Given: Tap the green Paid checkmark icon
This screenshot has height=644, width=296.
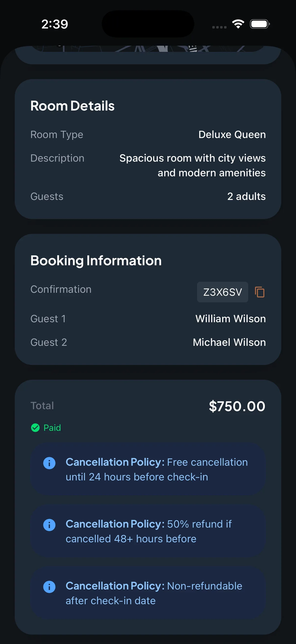Looking at the screenshot, I should [35, 428].
